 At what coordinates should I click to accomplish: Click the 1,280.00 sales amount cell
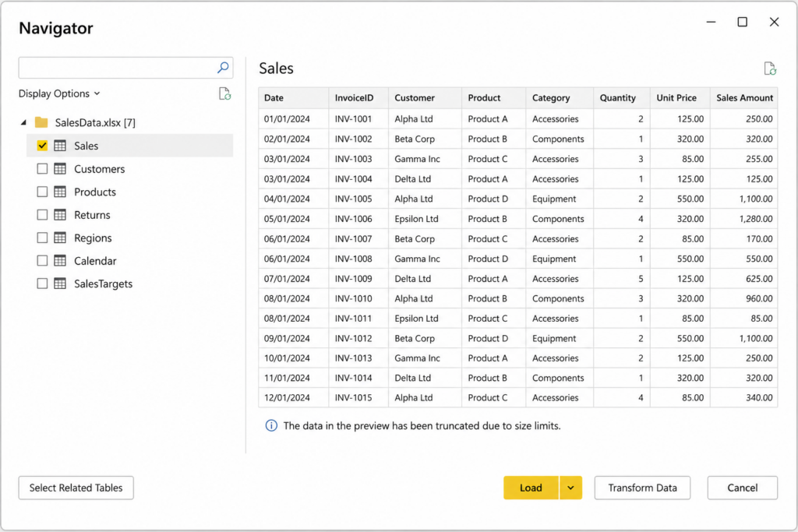(x=743, y=219)
